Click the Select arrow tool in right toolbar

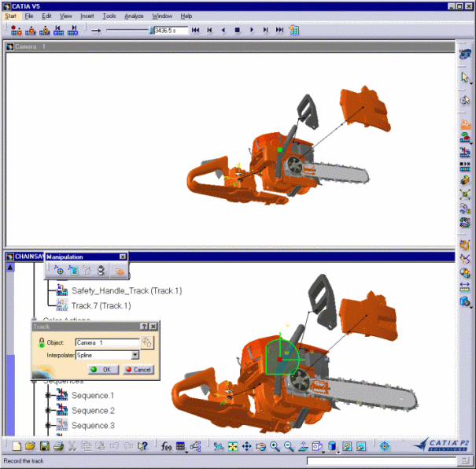pos(464,77)
